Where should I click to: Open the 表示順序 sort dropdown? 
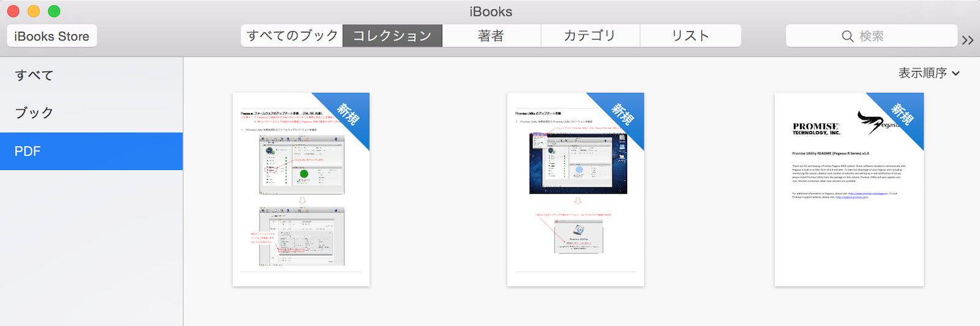click(929, 73)
